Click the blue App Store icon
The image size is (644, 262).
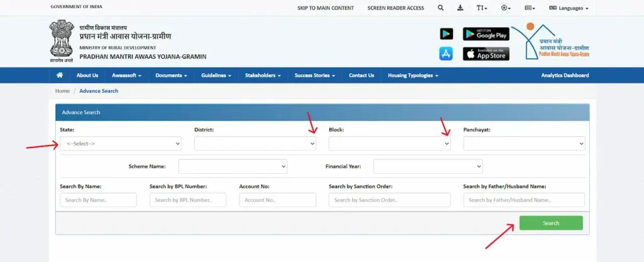click(446, 54)
